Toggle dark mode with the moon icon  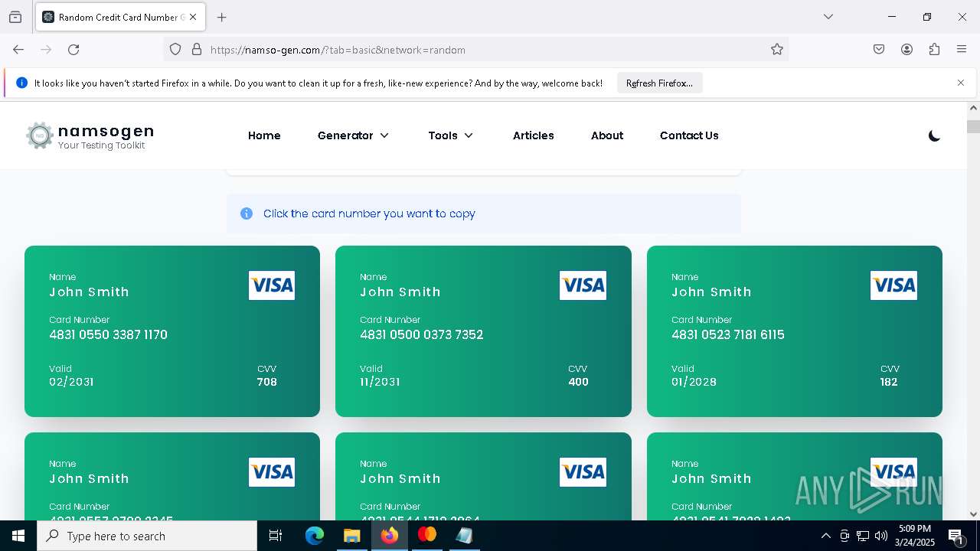pyautogui.click(x=934, y=135)
